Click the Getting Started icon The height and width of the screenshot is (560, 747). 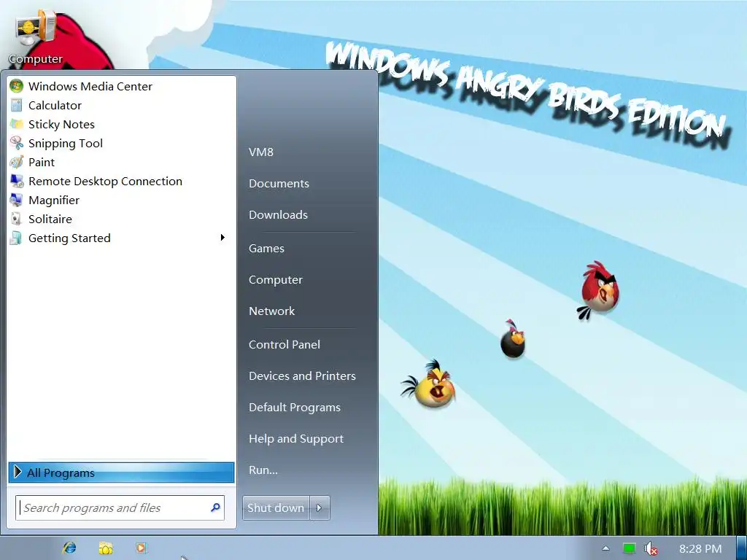pos(16,238)
